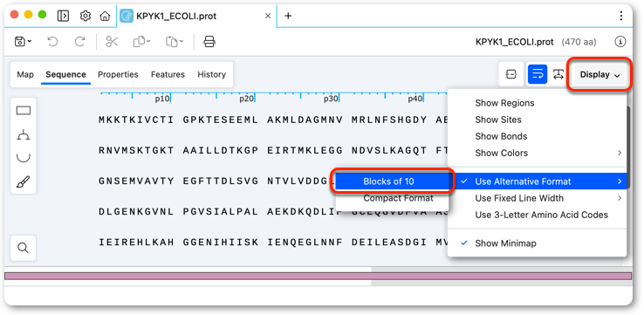
Task: Open a new tab with plus
Action: click(288, 16)
